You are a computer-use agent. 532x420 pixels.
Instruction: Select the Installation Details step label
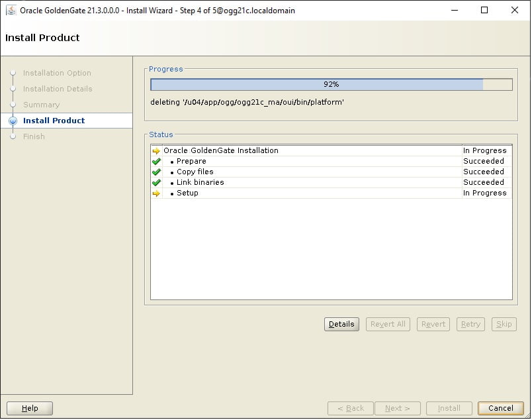click(x=58, y=89)
